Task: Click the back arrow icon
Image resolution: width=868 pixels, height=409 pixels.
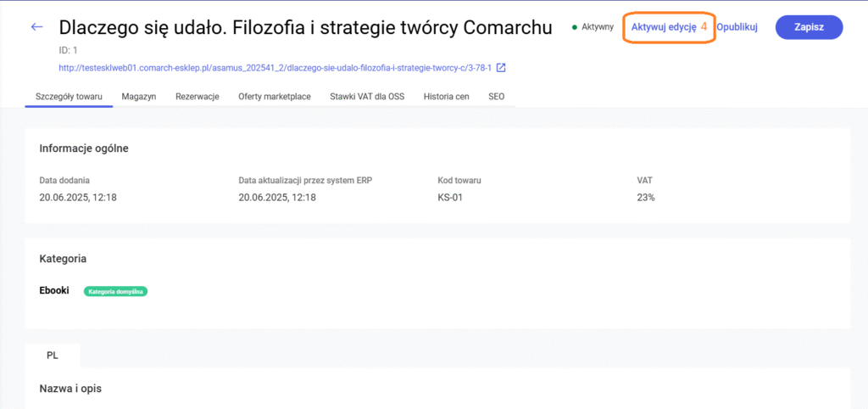Action: click(x=37, y=26)
